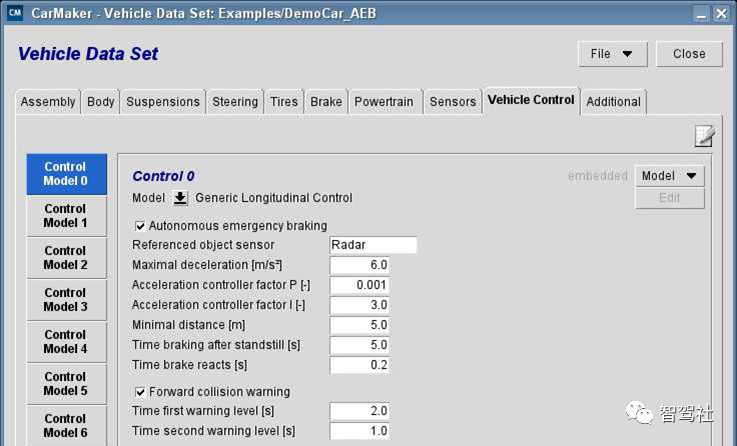
Task: Select Control Model 4
Action: point(66,342)
